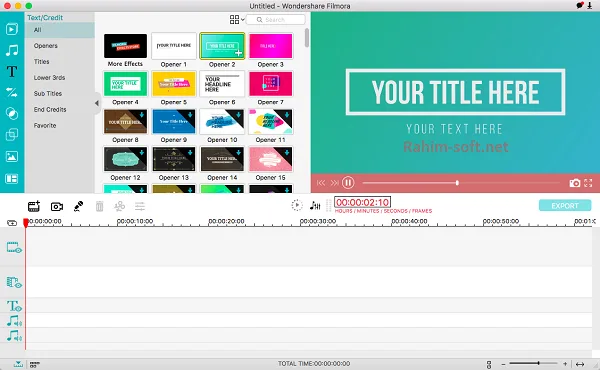Select the Opener 3 thumbnail
Image resolution: width=600 pixels, height=370 pixels.
pyautogui.click(x=271, y=46)
